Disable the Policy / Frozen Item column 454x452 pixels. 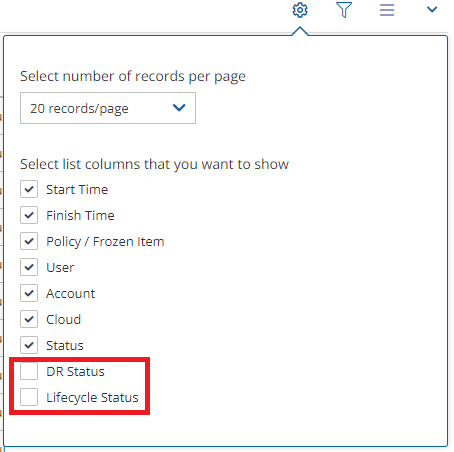29,241
